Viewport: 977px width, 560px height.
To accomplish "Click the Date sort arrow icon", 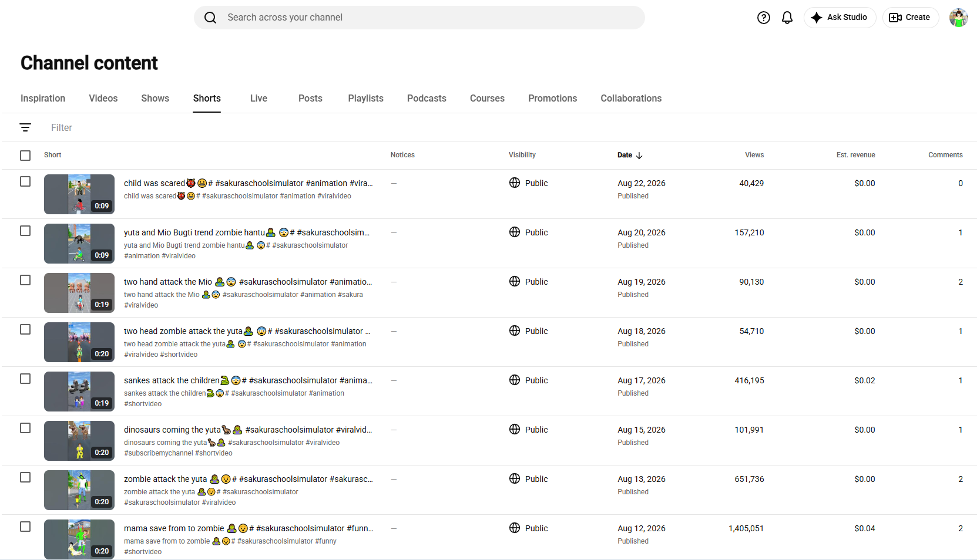I will pos(639,156).
